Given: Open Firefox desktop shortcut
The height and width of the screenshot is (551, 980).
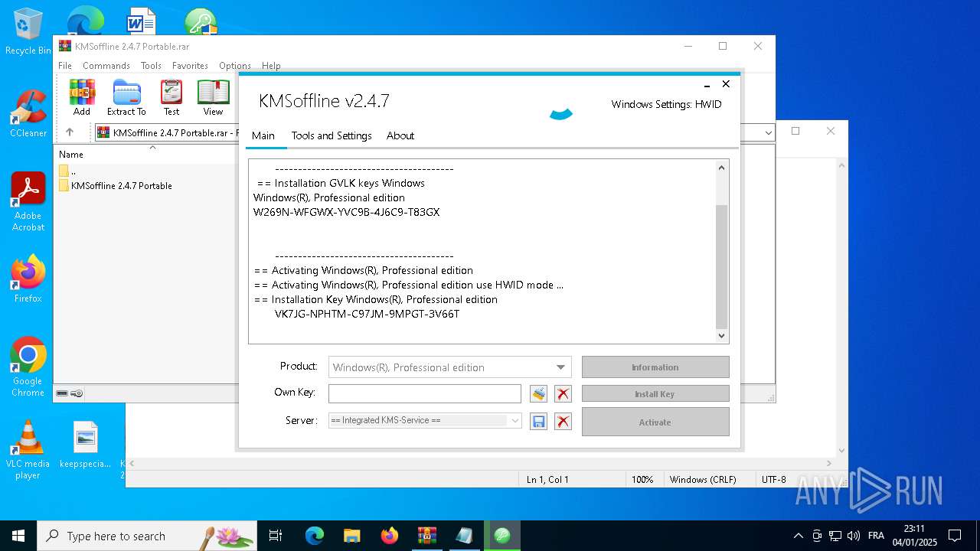Looking at the screenshot, I should coord(28,279).
